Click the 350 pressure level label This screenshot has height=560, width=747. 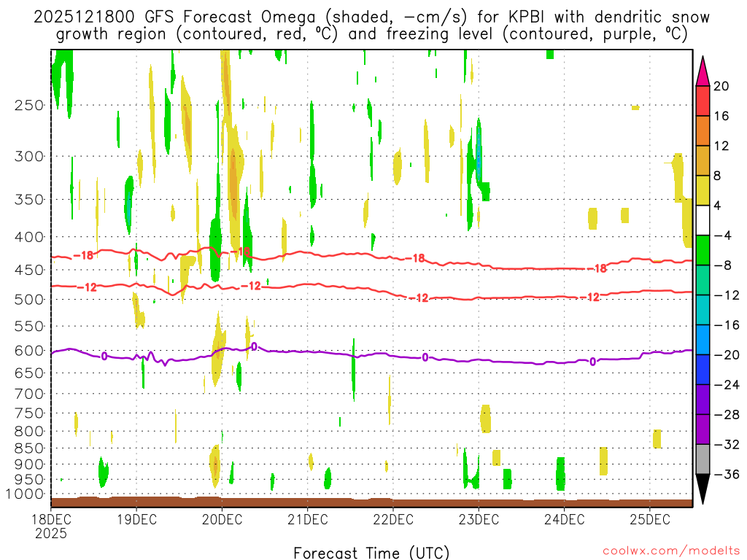(29, 200)
